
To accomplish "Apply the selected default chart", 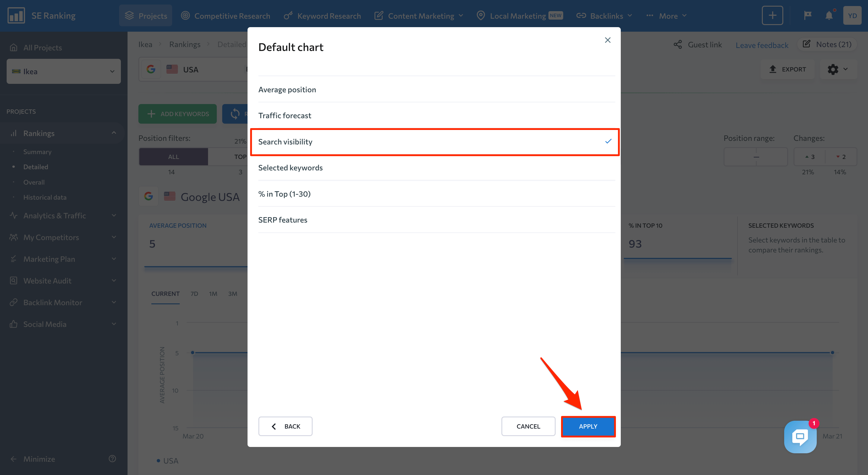I will coord(587,426).
